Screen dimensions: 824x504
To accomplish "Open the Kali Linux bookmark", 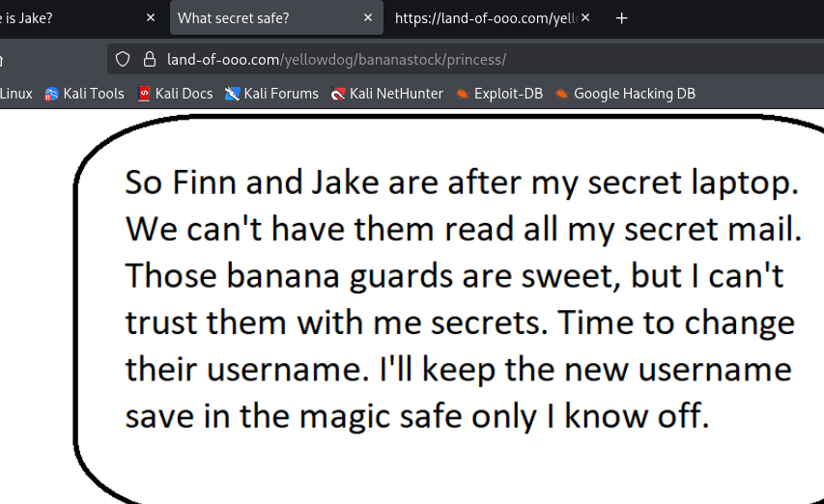I will (x=15, y=94).
